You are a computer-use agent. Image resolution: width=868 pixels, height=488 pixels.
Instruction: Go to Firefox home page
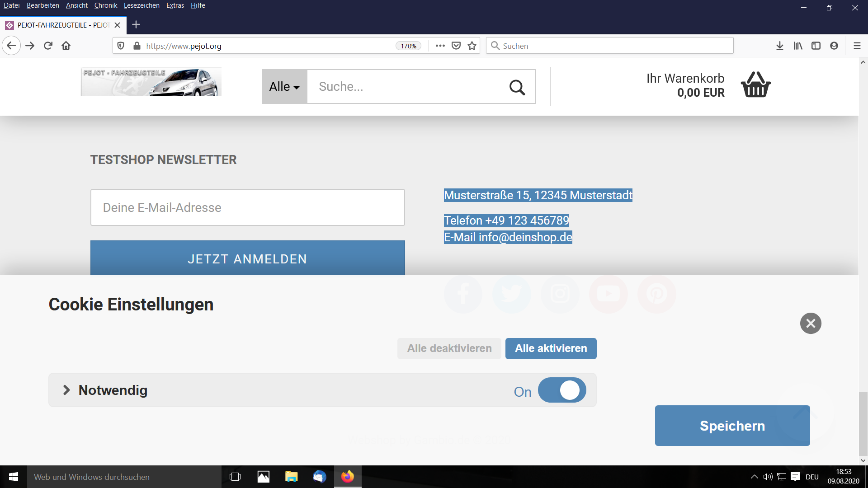pyautogui.click(x=66, y=46)
